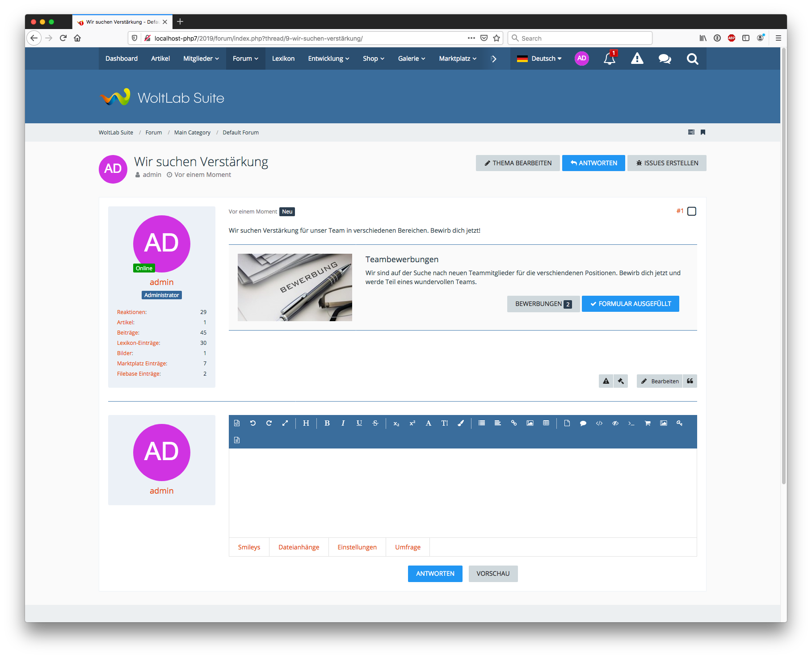The width and height of the screenshot is (812, 658).
Task: Toggle fullscreen mode of the editor
Action: [285, 423]
